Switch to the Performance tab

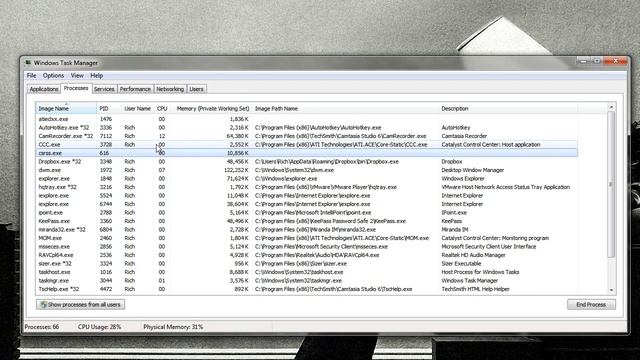tap(135, 89)
